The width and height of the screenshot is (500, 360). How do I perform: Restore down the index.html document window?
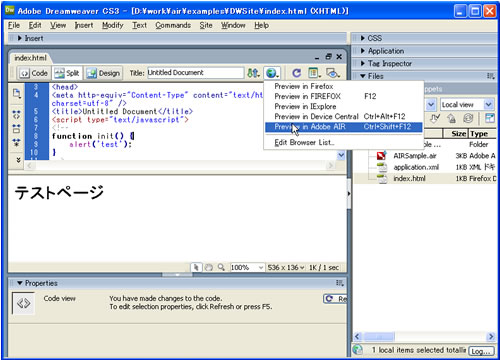(x=328, y=57)
